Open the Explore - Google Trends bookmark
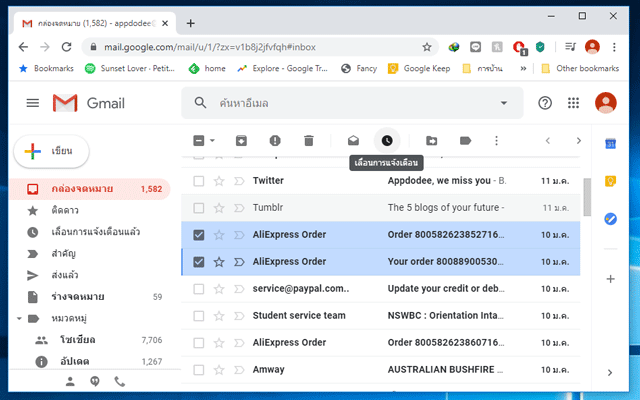Screen dimensions: 640x400 [x=283, y=69]
